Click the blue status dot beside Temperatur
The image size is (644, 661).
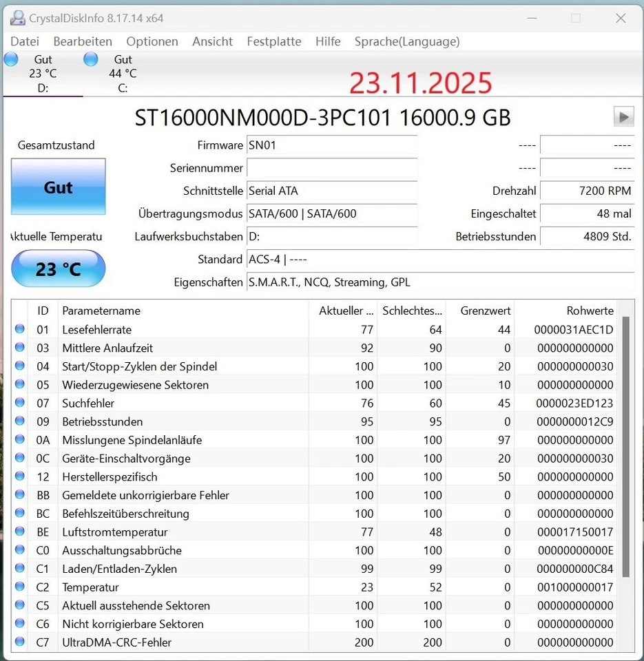coord(19,587)
